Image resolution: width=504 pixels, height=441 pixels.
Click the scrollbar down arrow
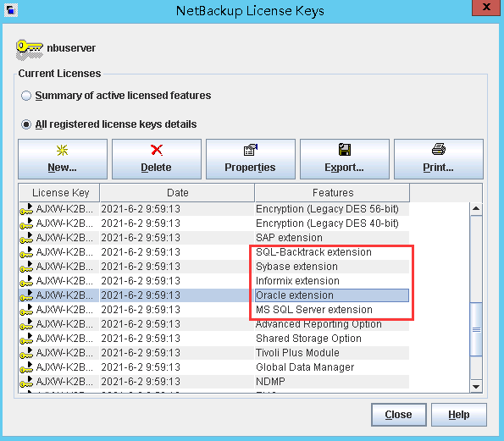(476, 386)
